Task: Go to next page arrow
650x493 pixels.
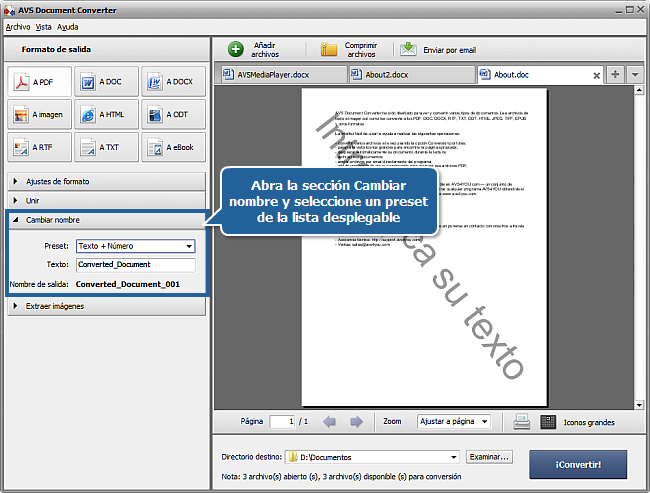Action: click(x=356, y=422)
